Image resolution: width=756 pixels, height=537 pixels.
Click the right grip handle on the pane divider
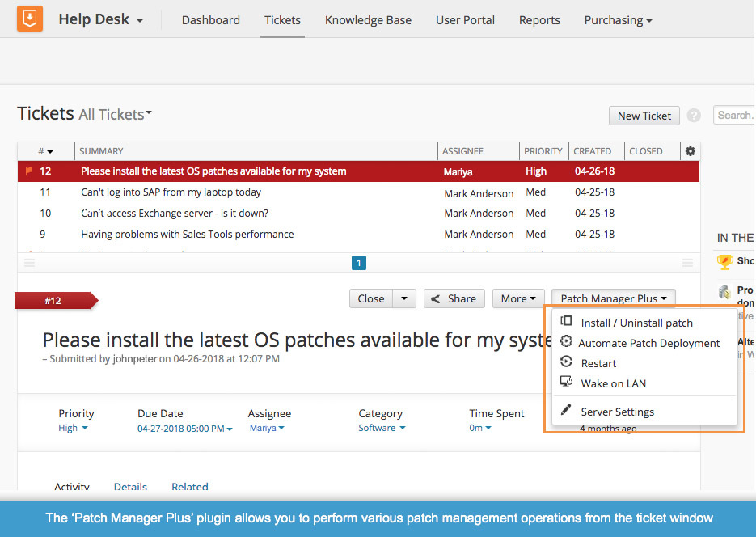(x=687, y=263)
